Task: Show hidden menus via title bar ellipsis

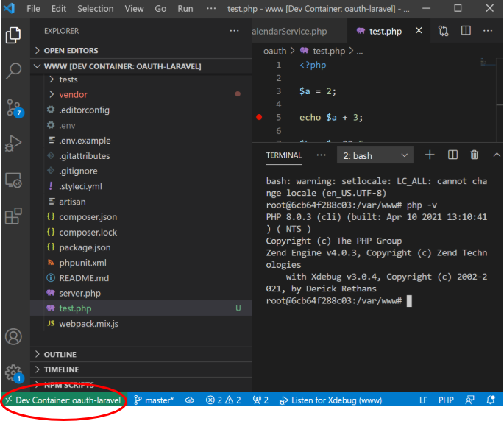Action: tap(211, 9)
